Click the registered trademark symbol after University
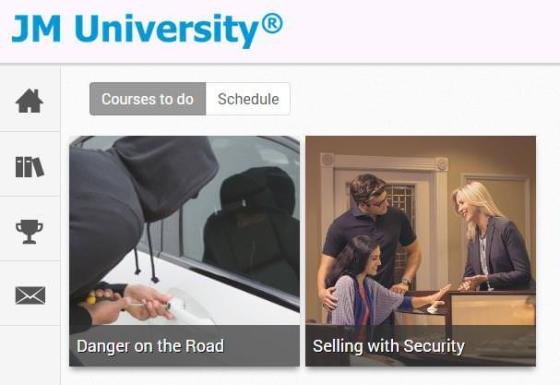 tap(272, 23)
